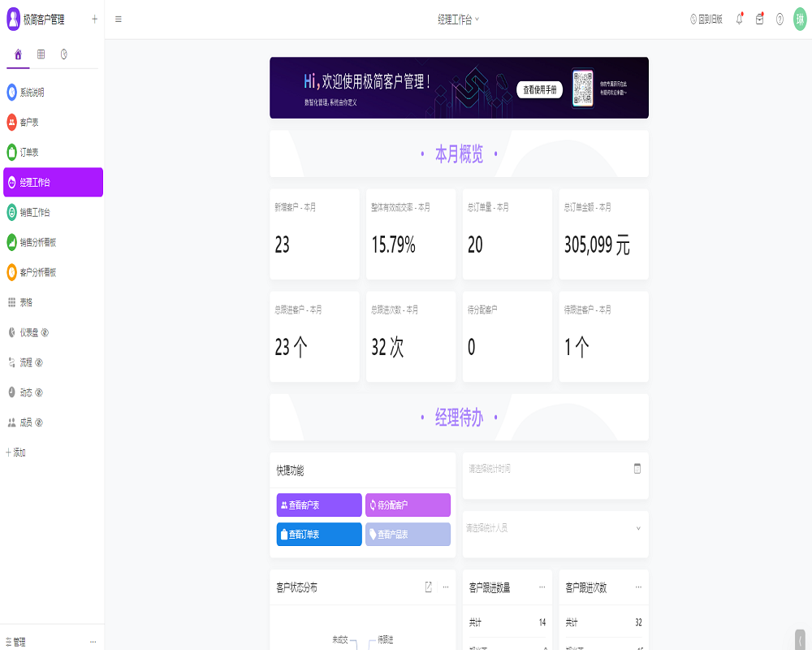This screenshot has width=812, height=650.
Task: Select the 订单表 sidebar icon
Action: coord(11,152)
